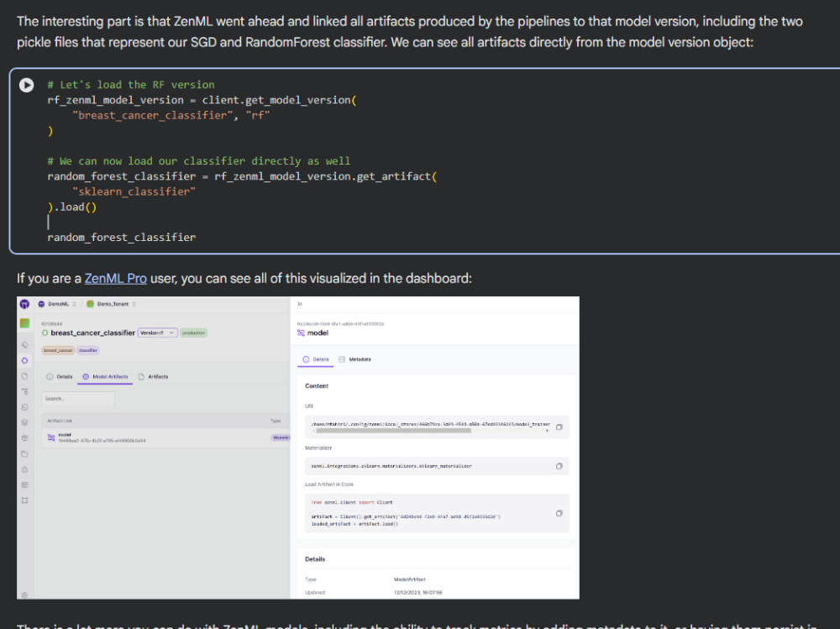The width and height of the screenshot is (840, 629).
Task: Click the ModelArtifact type value
Action: [410, 579]
